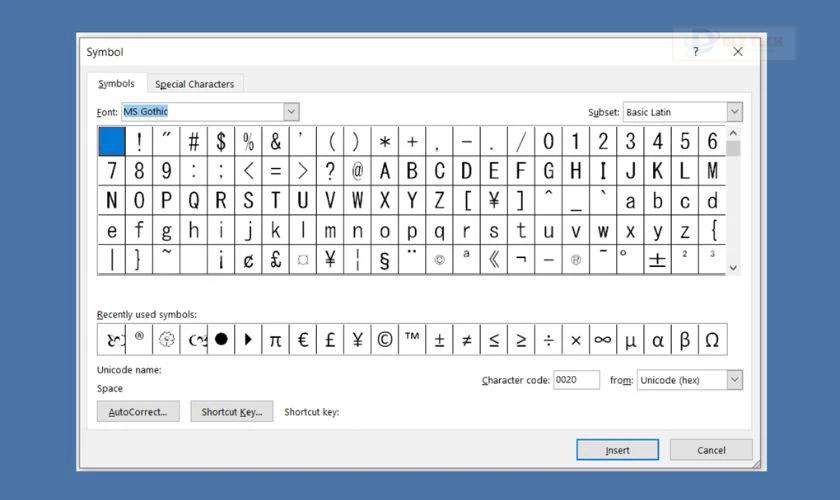Viewport: 840px width, 500px height.
Task: Click the symbol grid scroll up arrow
Action: pos(733,132)
